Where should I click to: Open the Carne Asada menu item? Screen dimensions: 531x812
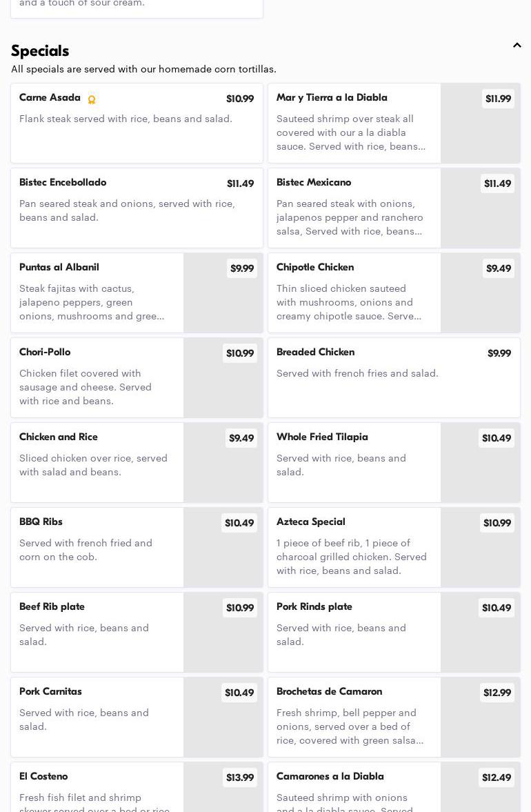137,123
